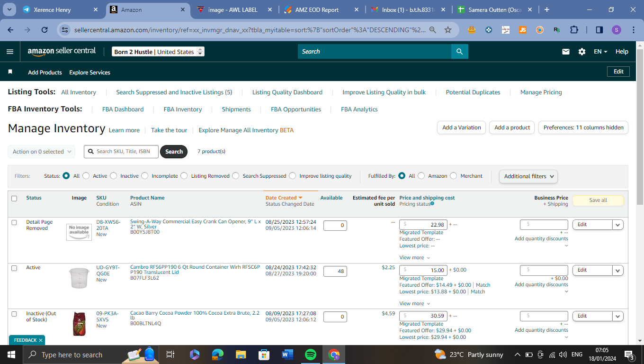Open the Manage Pricing link
644x364 pixels.
point(541,92)
